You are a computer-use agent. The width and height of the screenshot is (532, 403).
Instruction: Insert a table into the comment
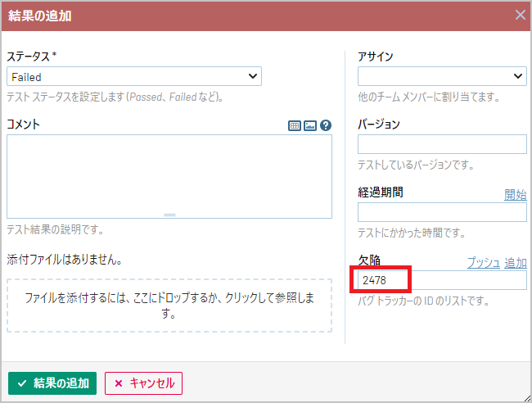tap(294, 125)
